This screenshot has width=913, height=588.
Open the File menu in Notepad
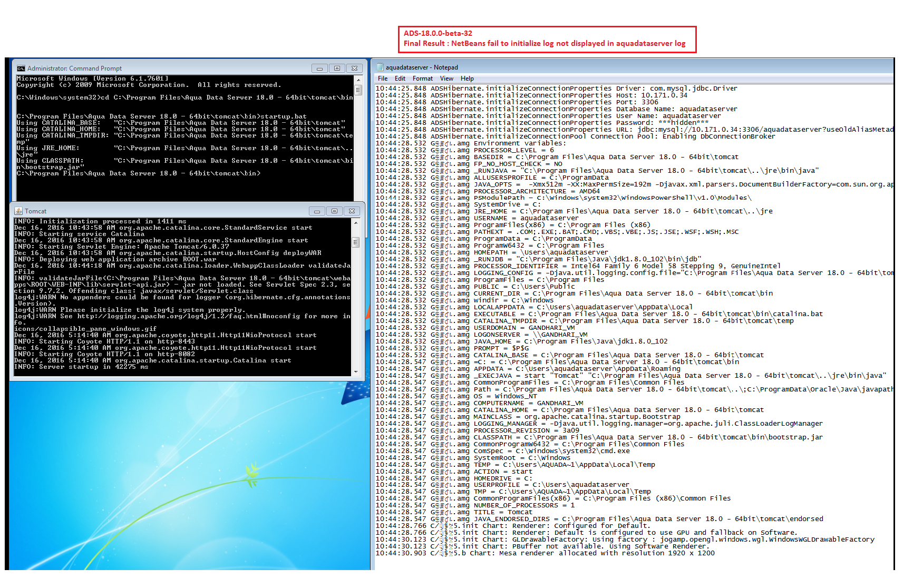[x=383, y=79]
